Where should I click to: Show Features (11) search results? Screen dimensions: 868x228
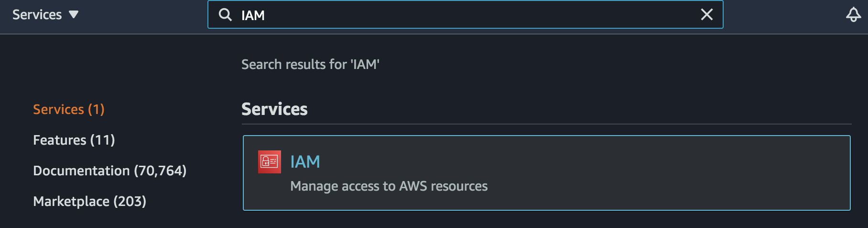click(74, 140)
